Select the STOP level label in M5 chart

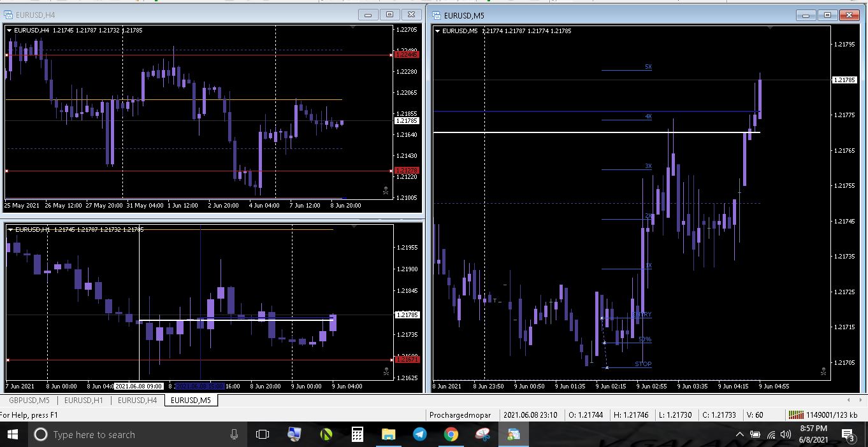click(643, 364)
